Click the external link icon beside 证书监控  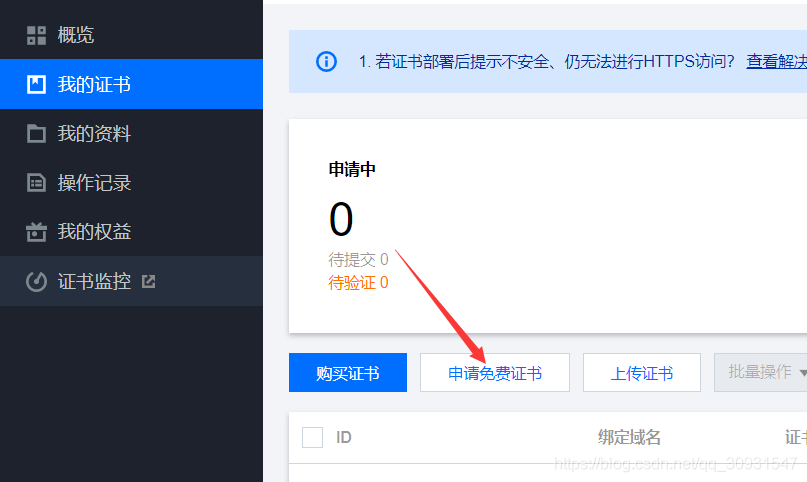click(x=149, y=281)
